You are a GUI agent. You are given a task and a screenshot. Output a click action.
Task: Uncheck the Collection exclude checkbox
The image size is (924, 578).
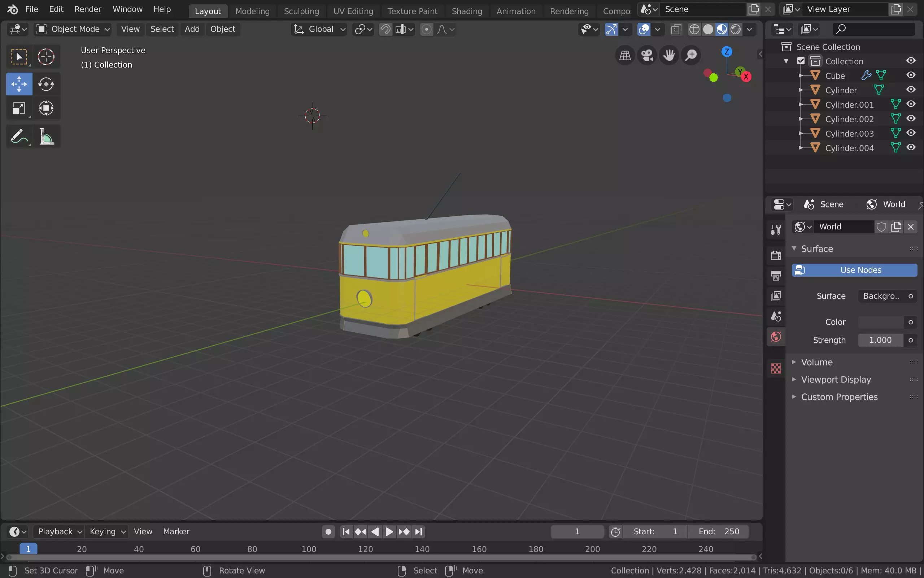[x=801, y=61]
